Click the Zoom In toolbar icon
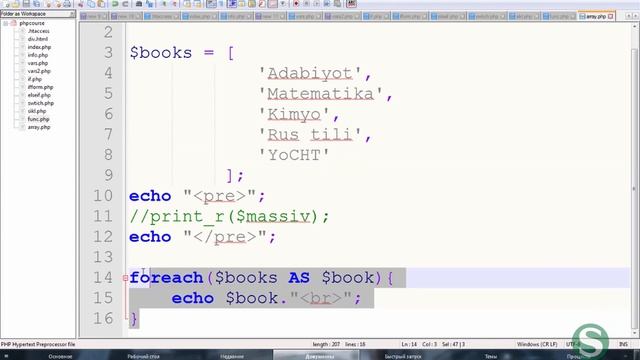This screenshot has width=640, height=360. pyautogui.click(x=164, y=4)
